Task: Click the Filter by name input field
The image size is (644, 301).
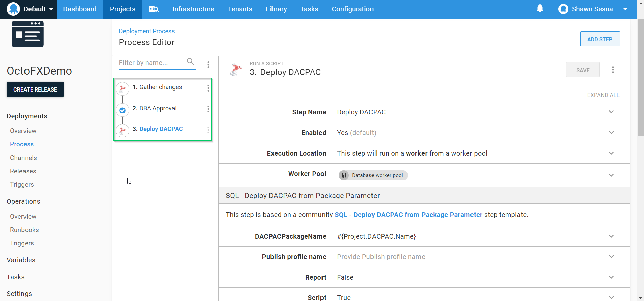Action: (151, 63)
